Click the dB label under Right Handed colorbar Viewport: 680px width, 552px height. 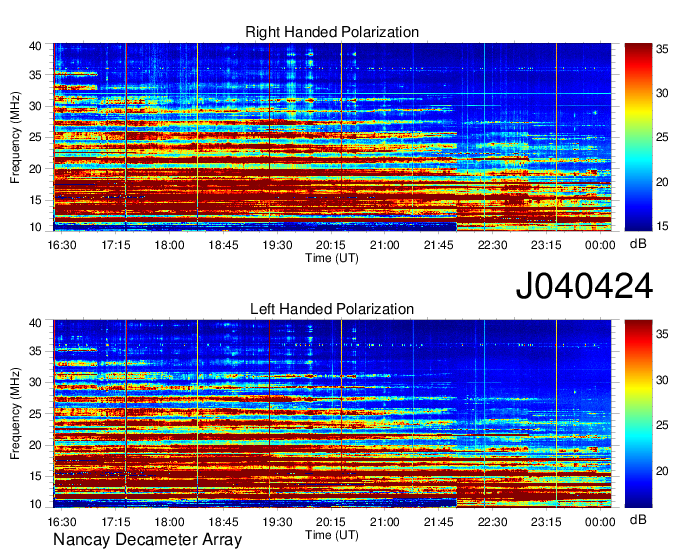(x=638, y=244)
